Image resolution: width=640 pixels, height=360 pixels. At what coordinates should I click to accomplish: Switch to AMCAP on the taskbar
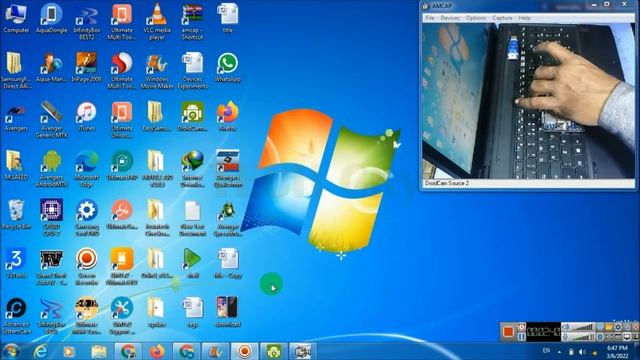[303, 351]
